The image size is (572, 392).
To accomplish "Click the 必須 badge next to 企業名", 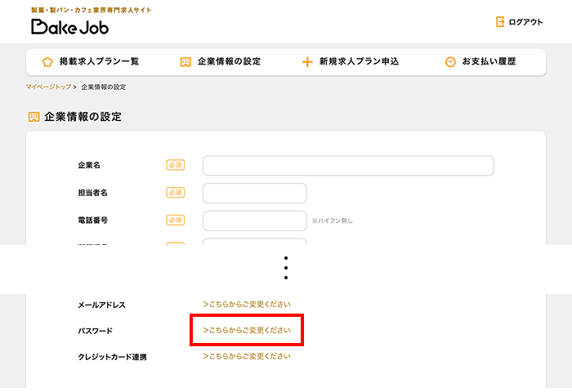I will [x=175, y=165].
